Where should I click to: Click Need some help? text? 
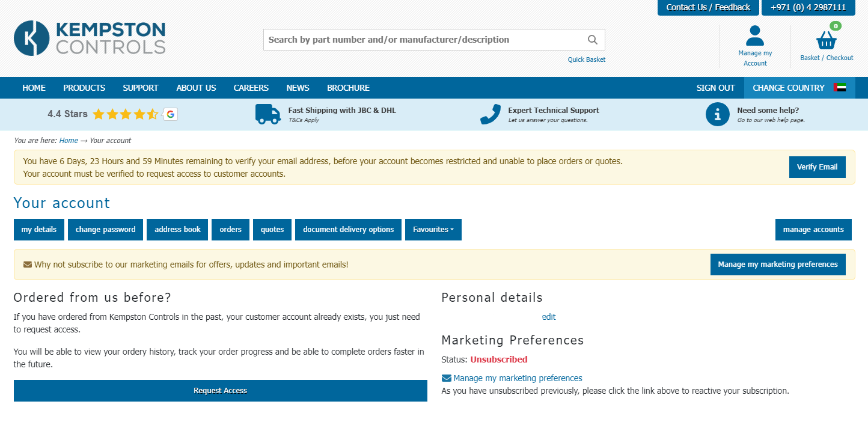[768, 110]
